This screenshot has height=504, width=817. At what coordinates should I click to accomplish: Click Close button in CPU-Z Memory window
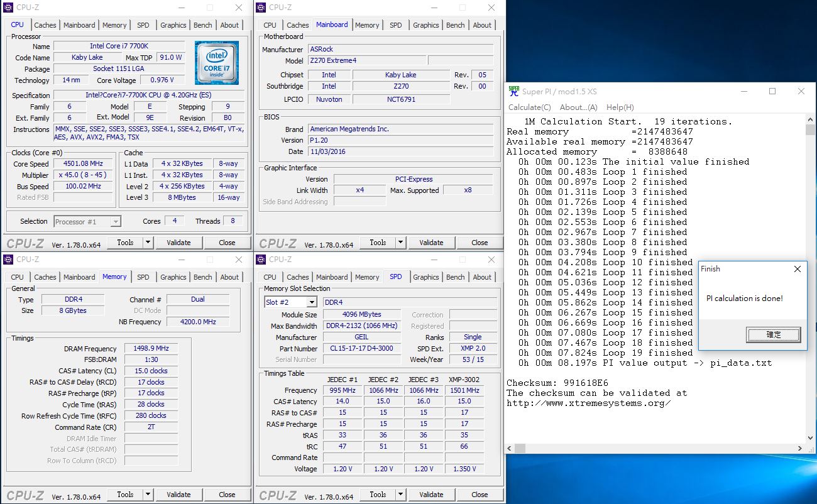[x=227, y=495]
